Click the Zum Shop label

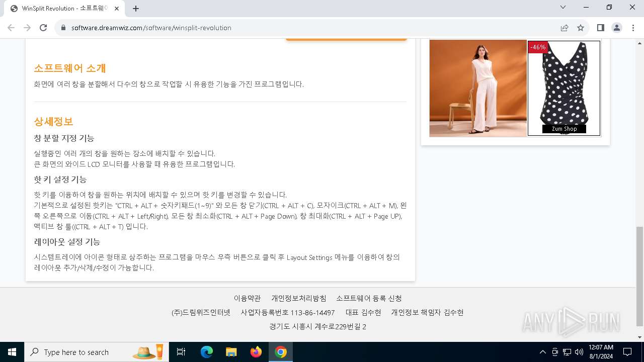tap(564, 129)
